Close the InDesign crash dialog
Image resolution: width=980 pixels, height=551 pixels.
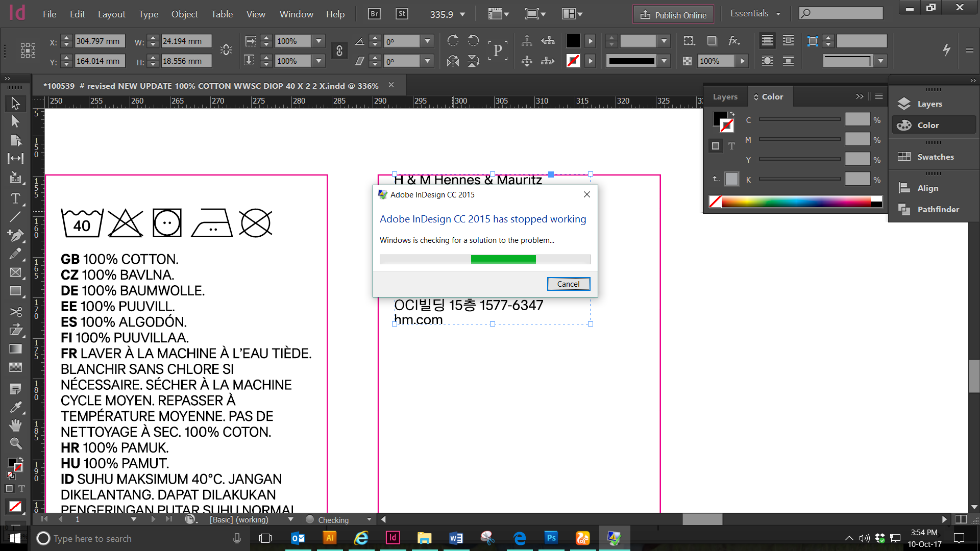[x=587, y=194]
